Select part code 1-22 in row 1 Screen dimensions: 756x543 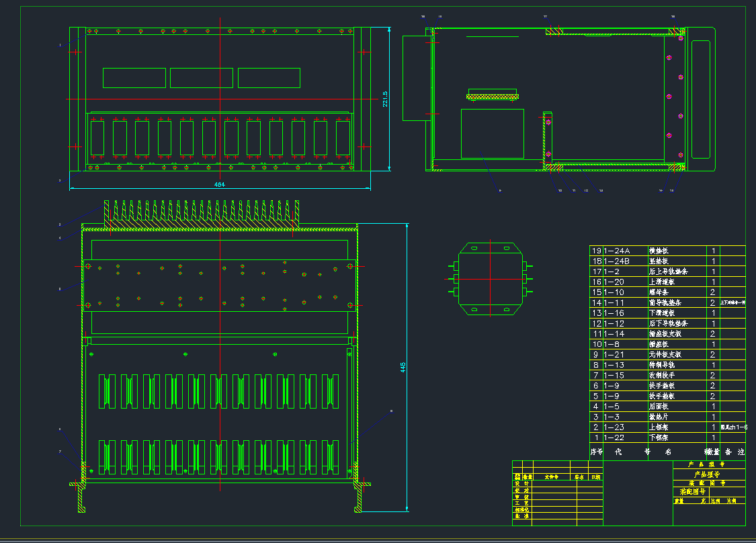[614, 437]
